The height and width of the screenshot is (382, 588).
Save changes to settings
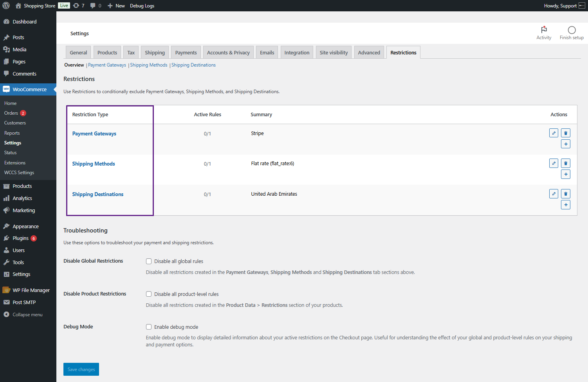(x=81, y=369)
